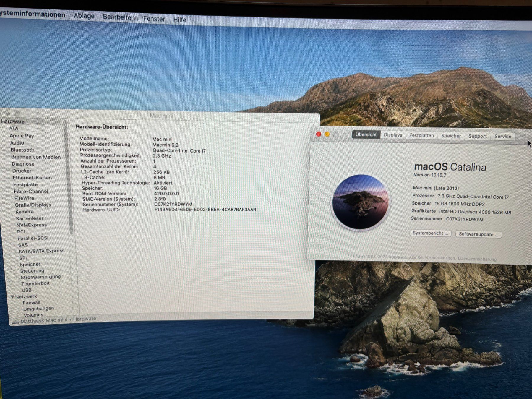Select Audio in the sidebar
This screenshot has width=532, height=399.
[17, 143]
